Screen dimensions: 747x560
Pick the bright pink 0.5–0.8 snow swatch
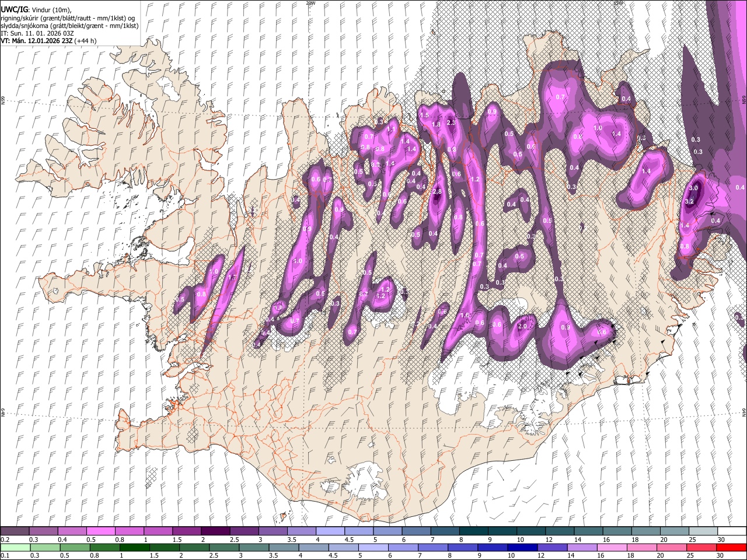click(x=101, y=531)
